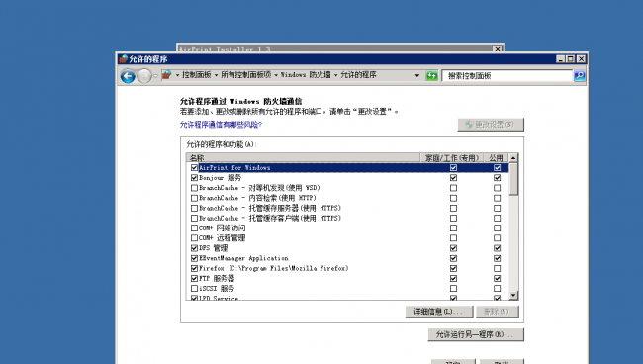The height and width of the screenshot is (364, 643).
Task: Select 所有控制面板项 breadcrumb
Action: point(246,75)
